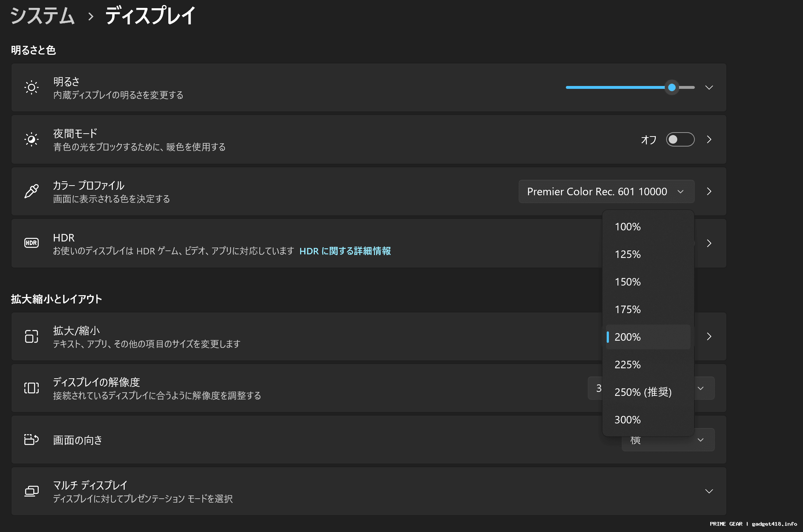The width and height of the screenshot is (803, 532).
Task: Toggle the night light switch on
Action: (680, 139)
